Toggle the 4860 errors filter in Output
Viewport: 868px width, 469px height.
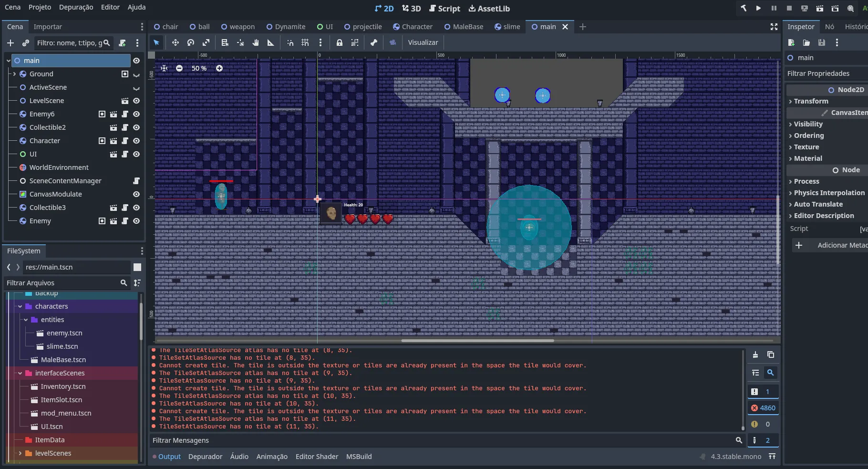pyautogui.click(x=764, y=408)
